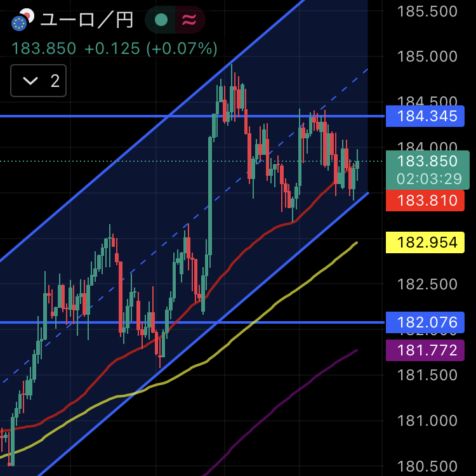Click the 182.500 price scale label
Screen dimensions: 476x476
click(427, 284)
